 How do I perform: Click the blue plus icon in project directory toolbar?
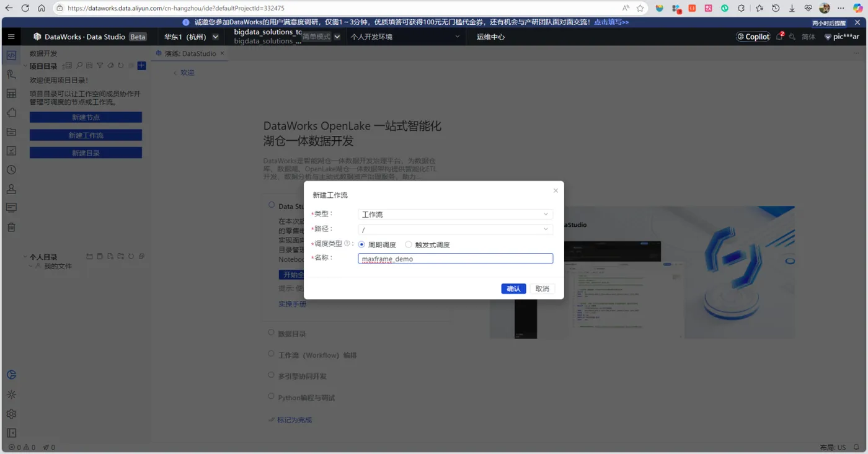(x=141, y=66)
